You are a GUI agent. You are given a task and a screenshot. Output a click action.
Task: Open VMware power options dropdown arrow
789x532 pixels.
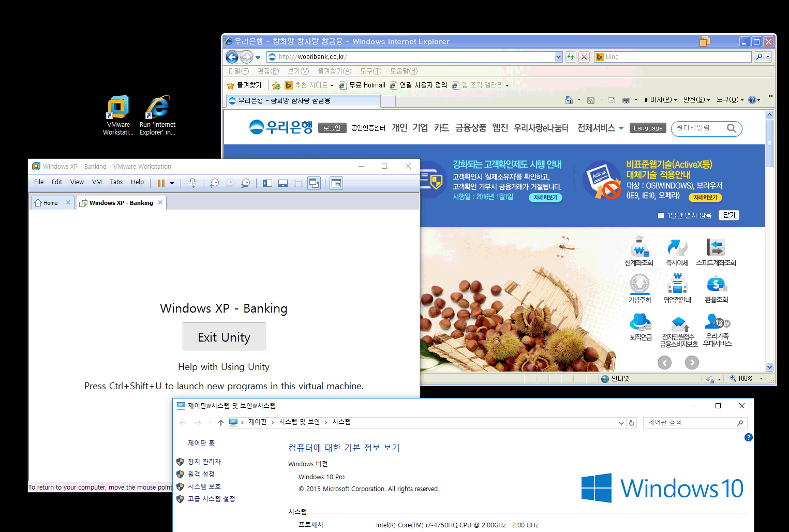click(x=172, y=183)
